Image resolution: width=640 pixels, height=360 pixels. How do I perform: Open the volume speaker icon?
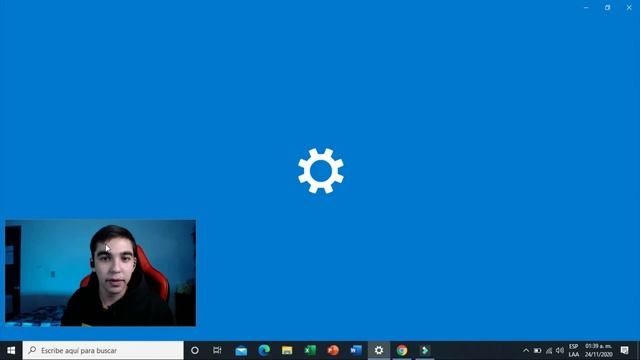tap(560, 350)
